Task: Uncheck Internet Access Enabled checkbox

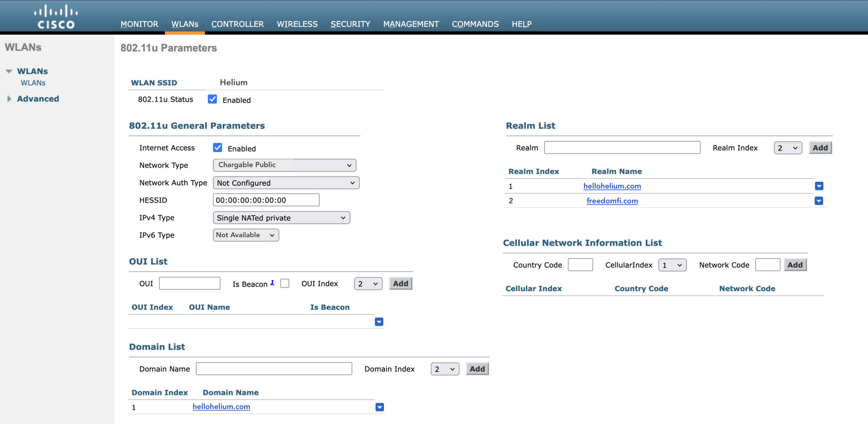Action: pyautogui.click(x=217, y=148)
